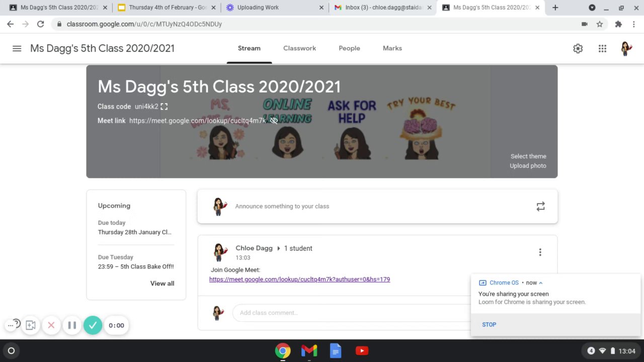This screenshot has width=644, height=362.
Task: Switch to Thursday 4th of February tab
Action: click(x=167, y=8)
